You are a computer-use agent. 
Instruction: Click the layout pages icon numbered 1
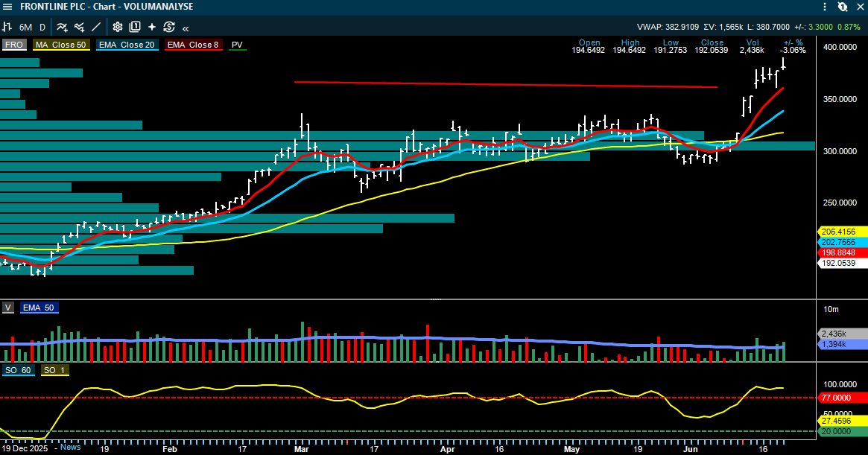[135, 27]
